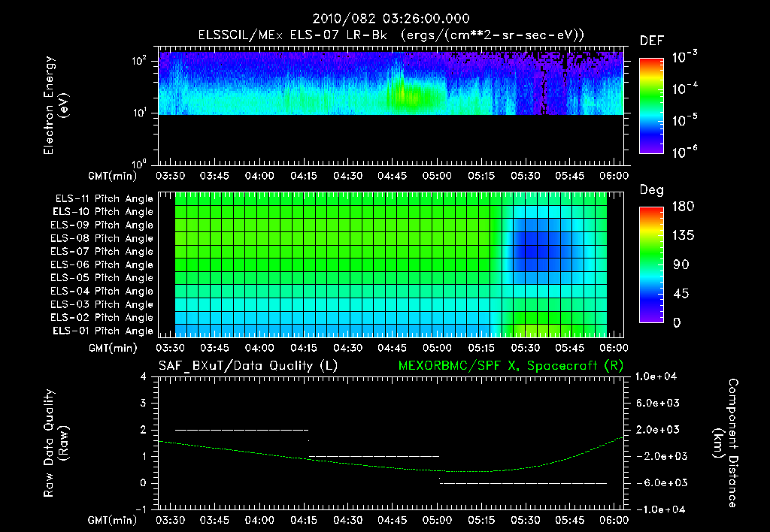
Task: Click the 10^-5 DEF scale value
Action: tap(684, 119)
